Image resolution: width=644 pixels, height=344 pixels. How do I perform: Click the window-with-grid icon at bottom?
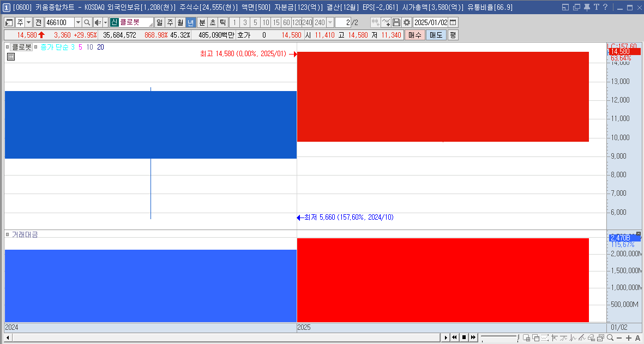click(527, 337)
